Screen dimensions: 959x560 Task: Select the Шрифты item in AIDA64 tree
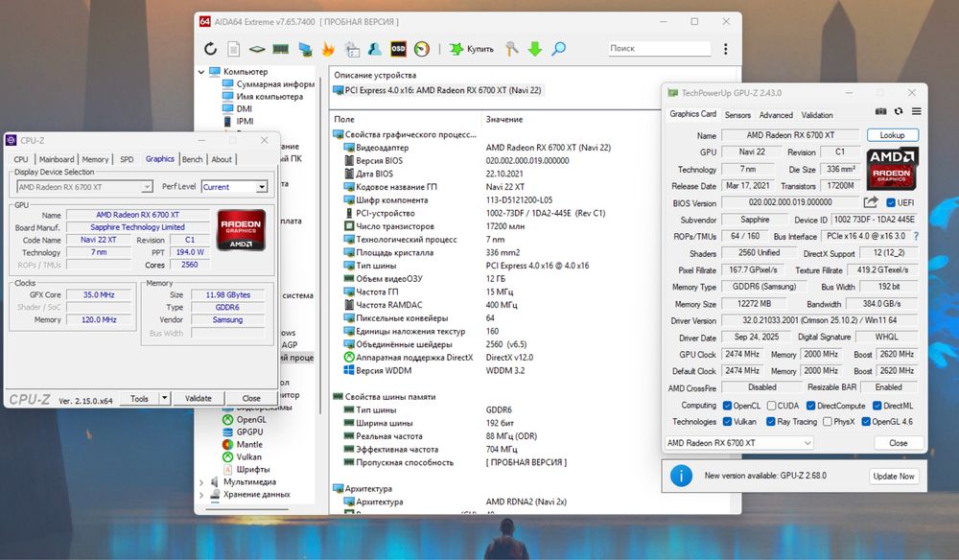click(246, 470)
